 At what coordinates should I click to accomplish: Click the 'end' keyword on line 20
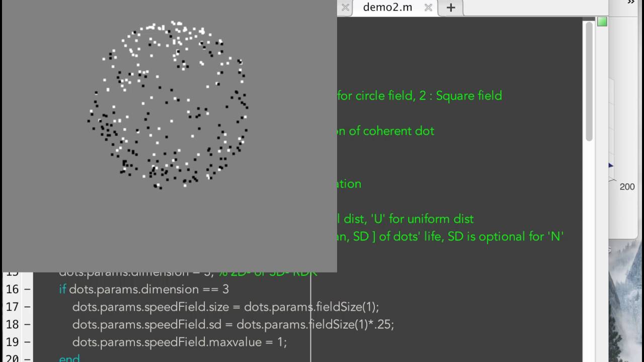coord(69,358)
